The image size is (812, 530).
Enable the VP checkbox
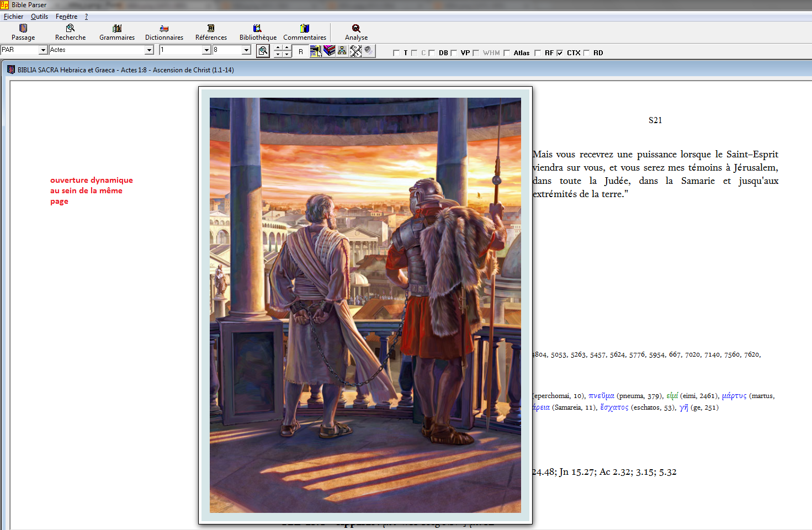point(454,53)
